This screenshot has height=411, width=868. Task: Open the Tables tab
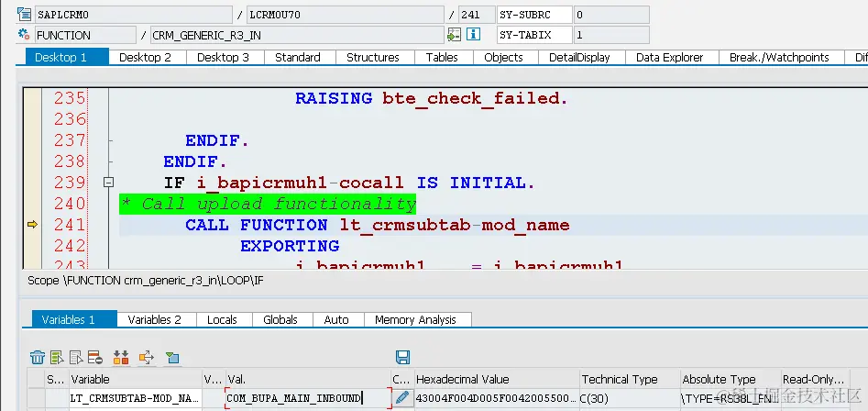(442, 57)
